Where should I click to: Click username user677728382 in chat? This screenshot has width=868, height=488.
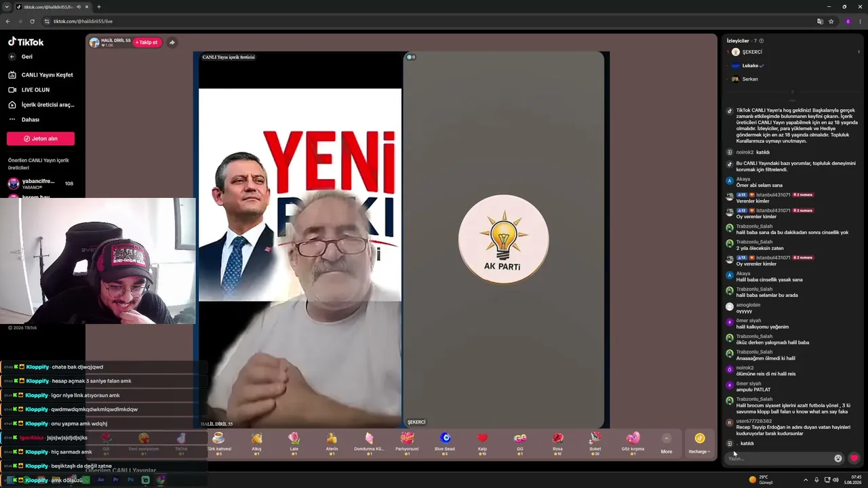point(754,421)
